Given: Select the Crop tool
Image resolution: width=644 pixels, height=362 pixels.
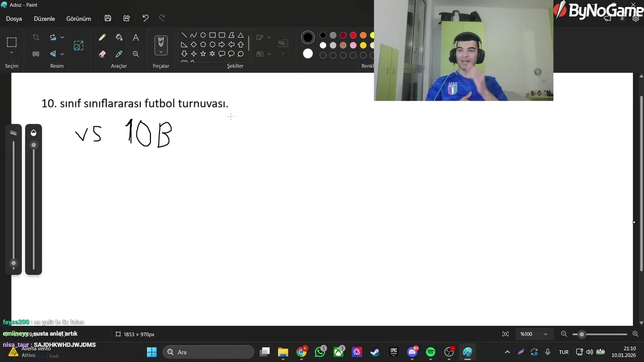Looking at the screenshot, I should coord(36,37).
